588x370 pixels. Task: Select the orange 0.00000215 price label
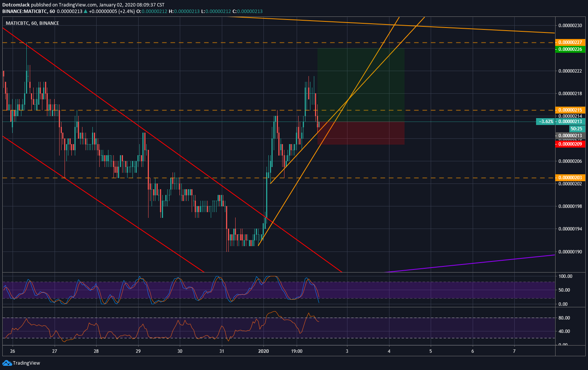click(570, 110)
